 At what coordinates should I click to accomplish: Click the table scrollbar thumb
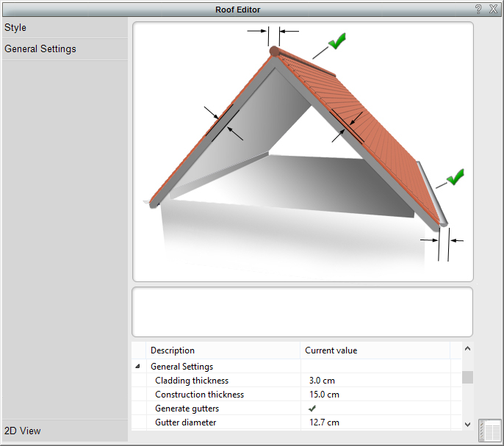point(468,377)
